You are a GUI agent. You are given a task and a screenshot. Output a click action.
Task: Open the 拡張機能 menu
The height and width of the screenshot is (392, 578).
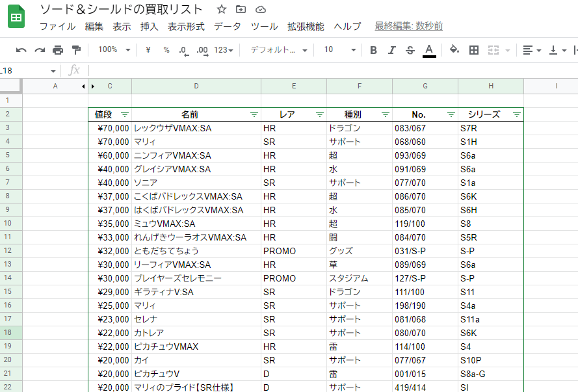click(306, 27)
